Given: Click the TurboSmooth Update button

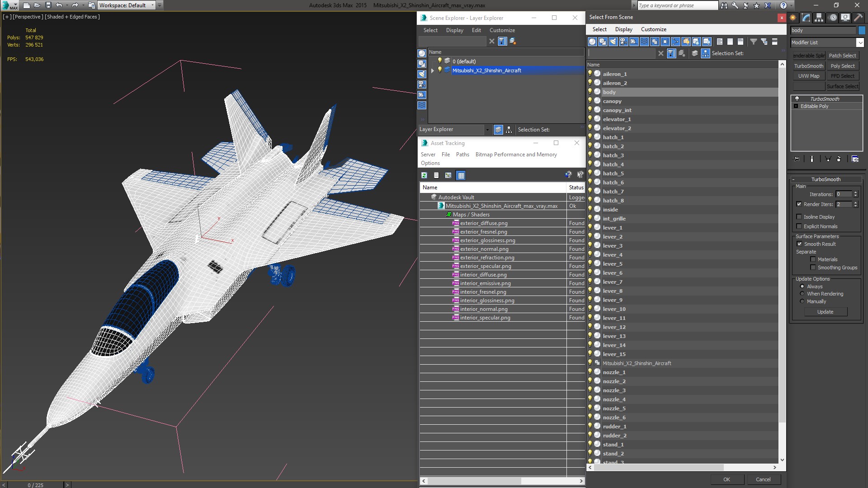Looking at the screenshot, I should click(825, 312).
